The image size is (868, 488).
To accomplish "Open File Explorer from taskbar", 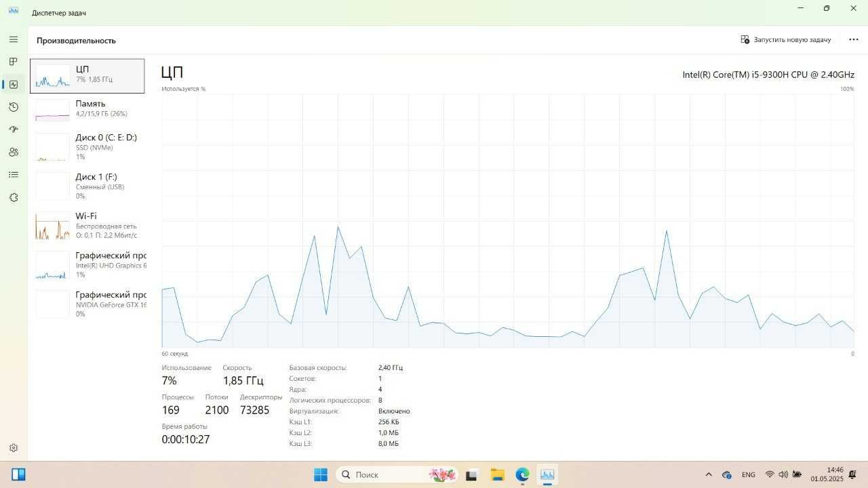I will [497, 474].
